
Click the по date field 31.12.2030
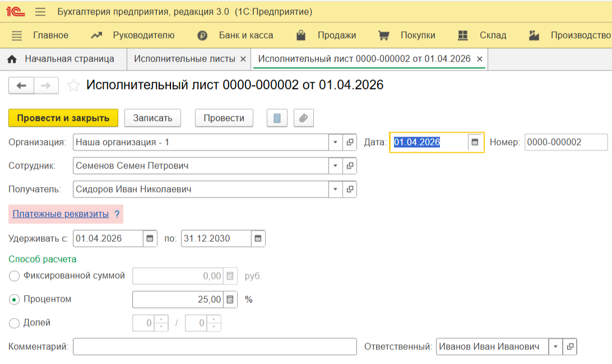[216, 239]
